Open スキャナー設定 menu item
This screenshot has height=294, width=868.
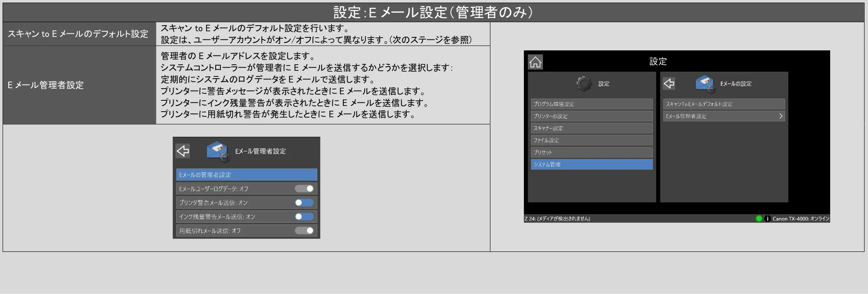592,128
